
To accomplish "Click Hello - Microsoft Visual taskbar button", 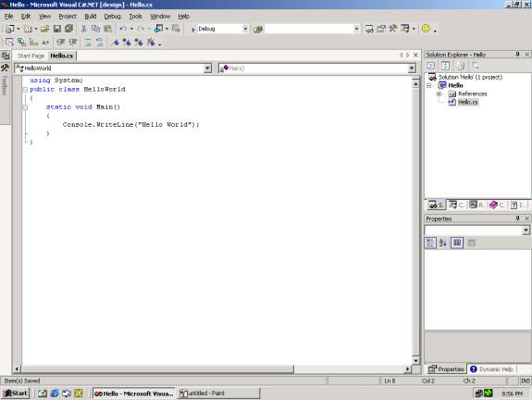I will 134,394.
